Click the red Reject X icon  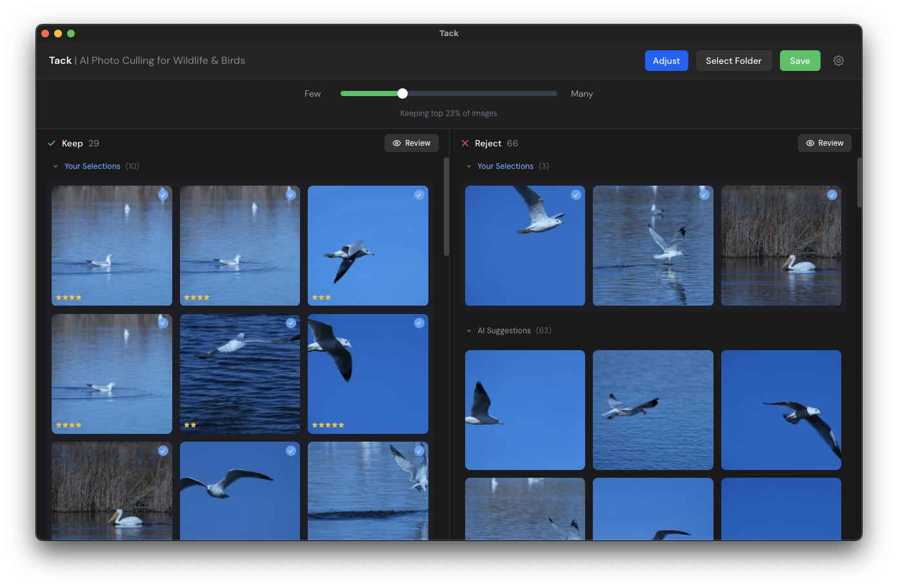pyautogui.click(x=465, y=143)
